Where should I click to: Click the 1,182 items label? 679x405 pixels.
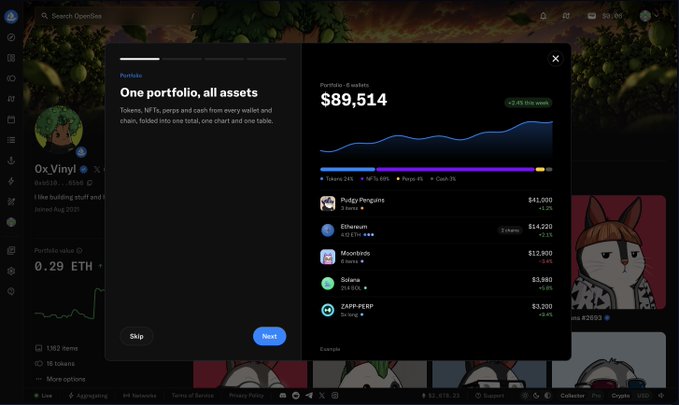(x=62, y=348)
